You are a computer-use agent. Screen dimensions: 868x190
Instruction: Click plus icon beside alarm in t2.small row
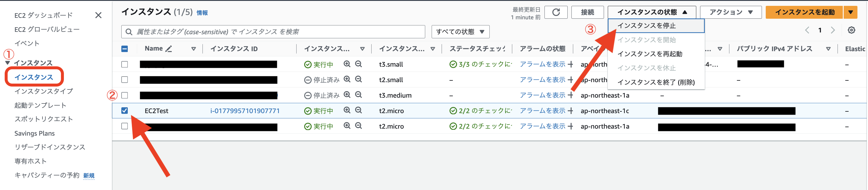570,80
